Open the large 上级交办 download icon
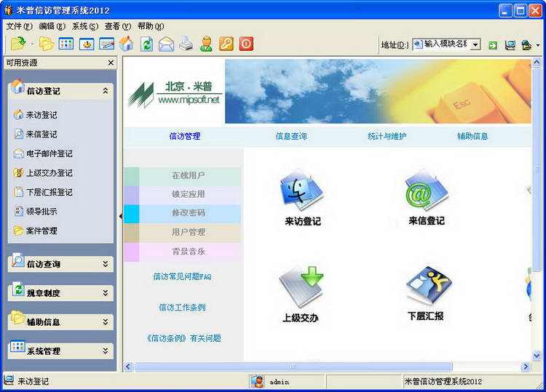Screen dimensions: 546x392 tap(301, 294)
